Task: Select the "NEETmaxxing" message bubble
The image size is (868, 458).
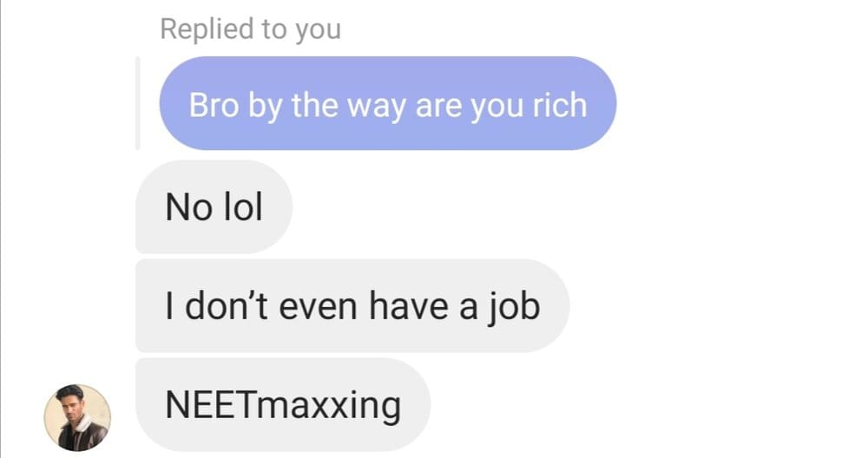Action: coord(283,404)
